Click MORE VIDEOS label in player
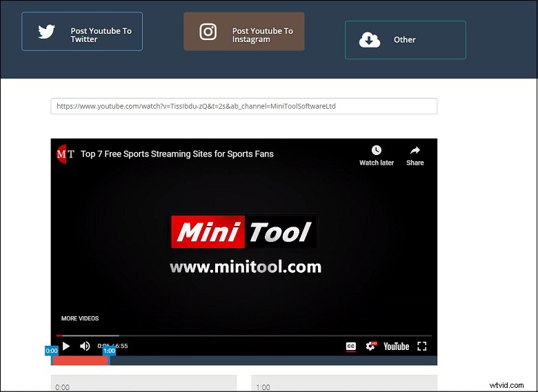The width and height of the screenshot is (538, 392). 80,319
